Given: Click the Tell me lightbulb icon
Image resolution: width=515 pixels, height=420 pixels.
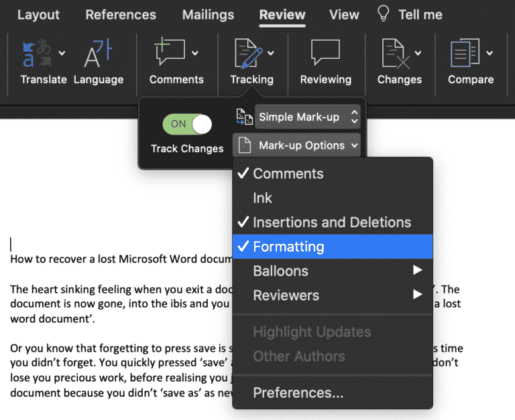Looking at the screenshot, I should (x=384, y=13).
